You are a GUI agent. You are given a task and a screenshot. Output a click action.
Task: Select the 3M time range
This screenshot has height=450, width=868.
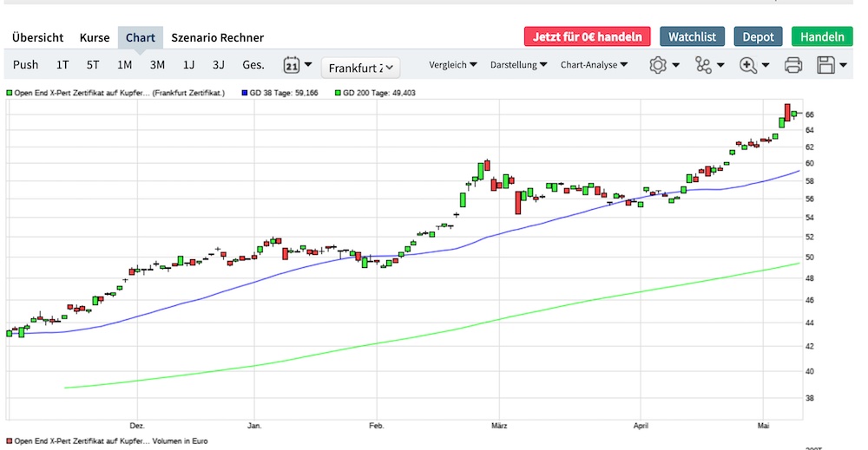click(x=157, y=65)
